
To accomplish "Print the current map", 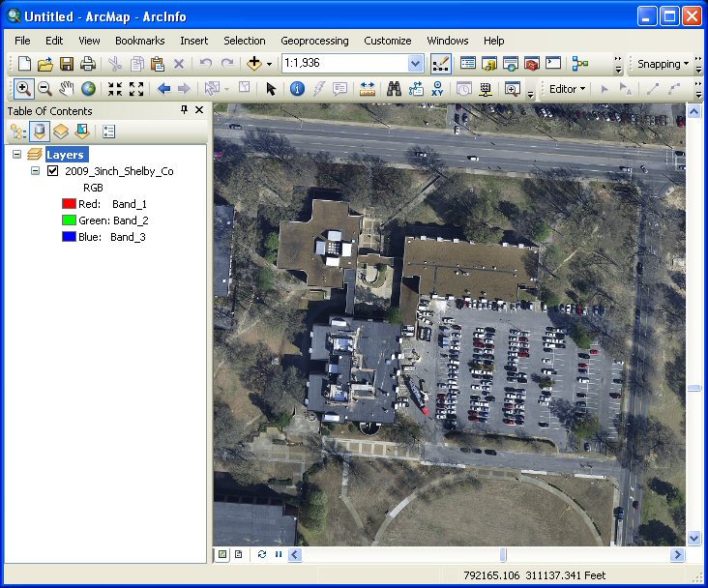I will pyautogui.click(x=88, y=64).
